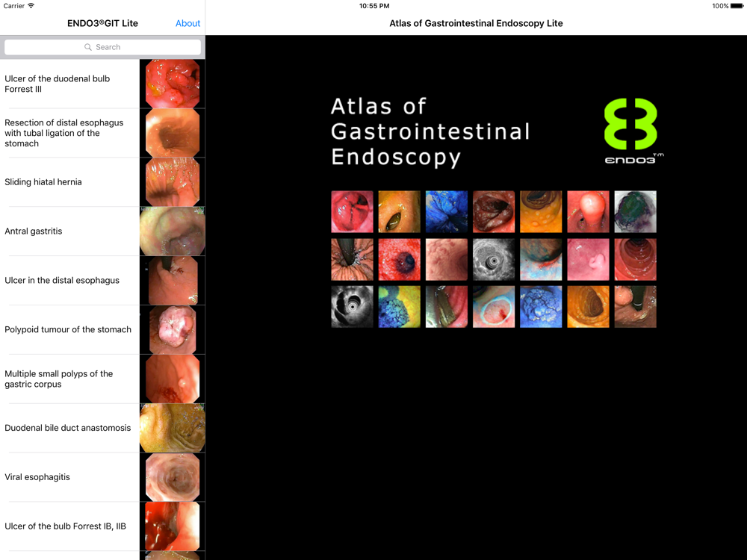Image resolution: width=747 pixels, height=560 pixels.
Task: Tap the Search field
Action: [102, 47]
